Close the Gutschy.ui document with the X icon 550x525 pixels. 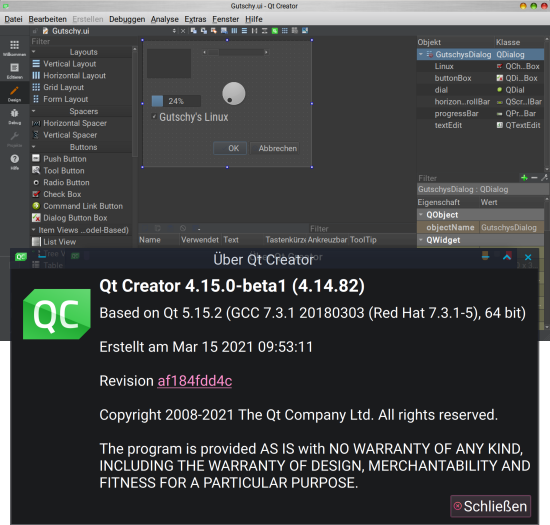coord(183,31)
